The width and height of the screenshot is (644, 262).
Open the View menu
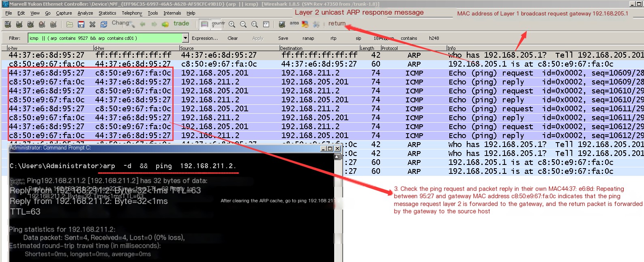[x=35, y=13]
